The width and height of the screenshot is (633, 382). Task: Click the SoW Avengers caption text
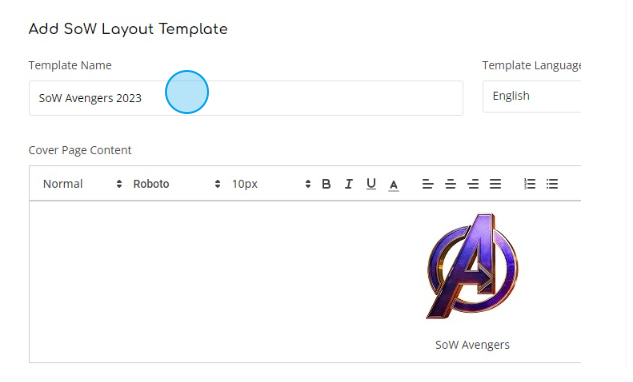point(472,345)
